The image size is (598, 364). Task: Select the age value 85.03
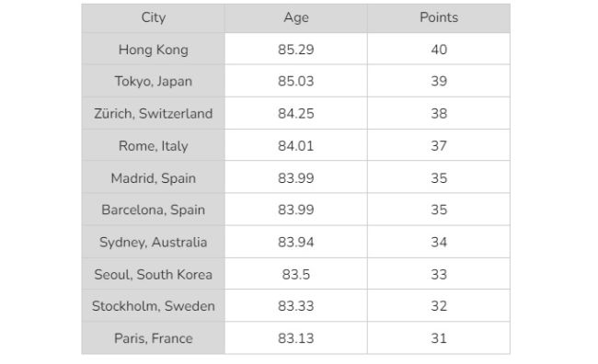[x=296, y=81]
